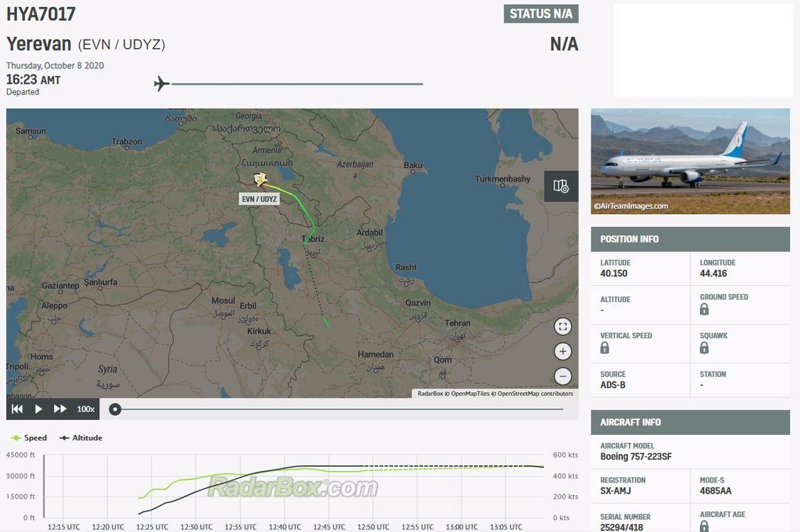Zoom in on the map

point(562,352)
